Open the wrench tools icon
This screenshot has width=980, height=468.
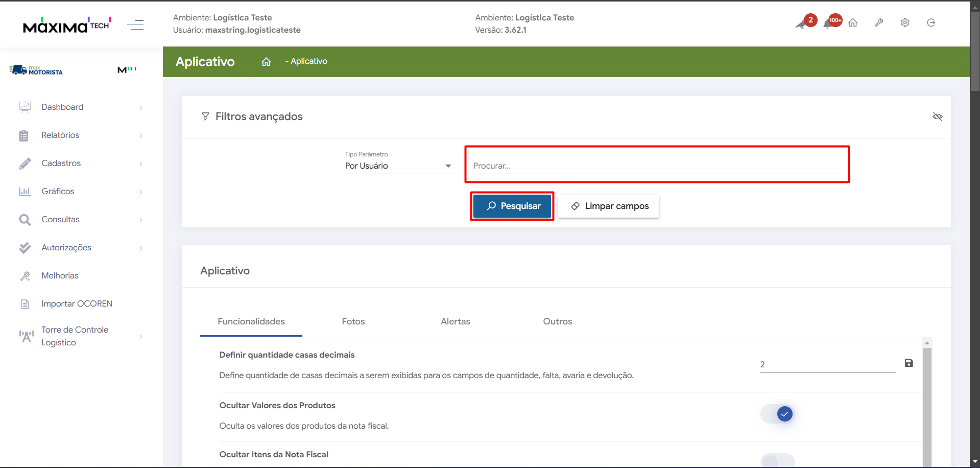[x=879, y=23]
